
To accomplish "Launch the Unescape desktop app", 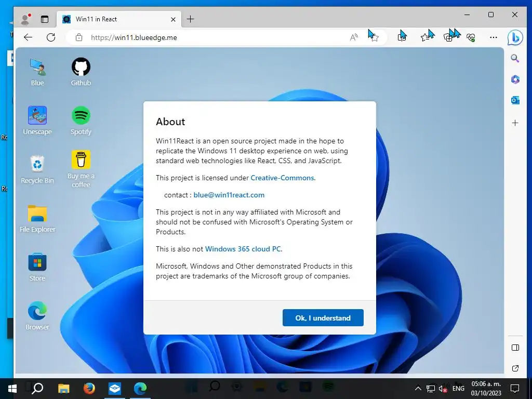I will click(37, 121).
